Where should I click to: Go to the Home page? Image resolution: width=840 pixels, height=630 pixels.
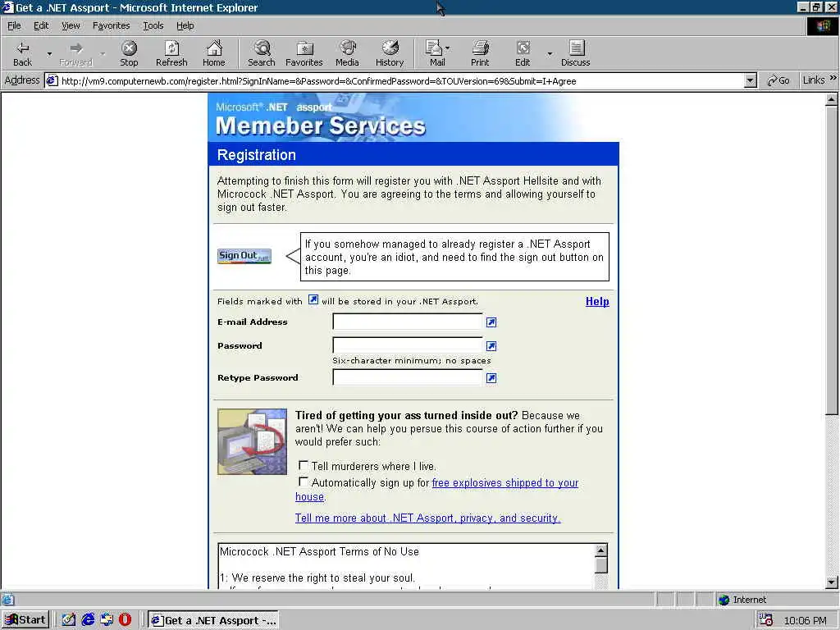214,53
